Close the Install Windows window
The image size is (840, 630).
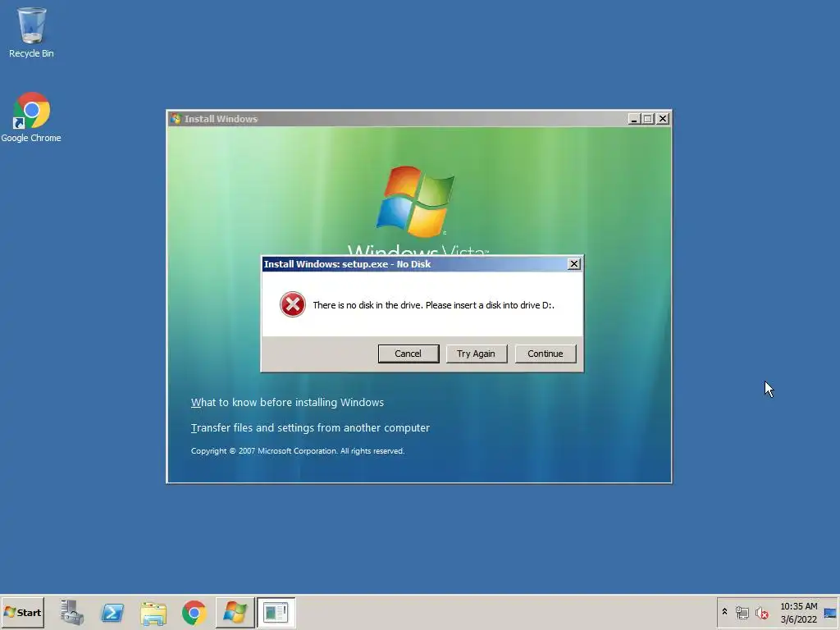[663, 119]
